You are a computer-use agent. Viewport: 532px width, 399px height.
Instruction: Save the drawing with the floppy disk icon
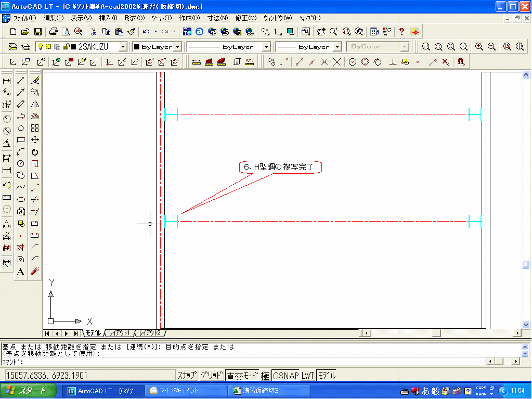coord(37,32)
